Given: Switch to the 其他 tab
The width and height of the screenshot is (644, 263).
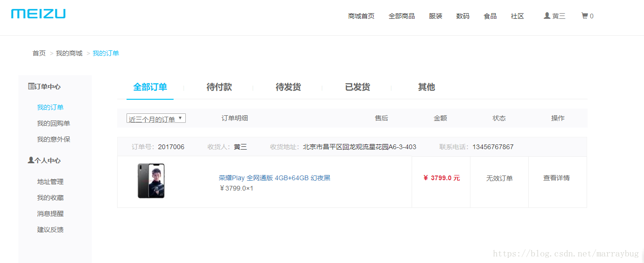Looking at the screenshot, I should [427, 87].
